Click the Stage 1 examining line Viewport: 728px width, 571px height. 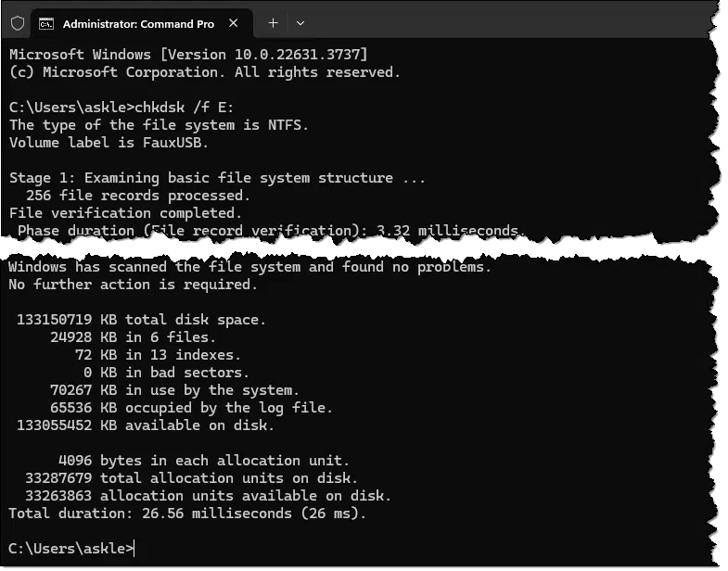pos(217,178)
